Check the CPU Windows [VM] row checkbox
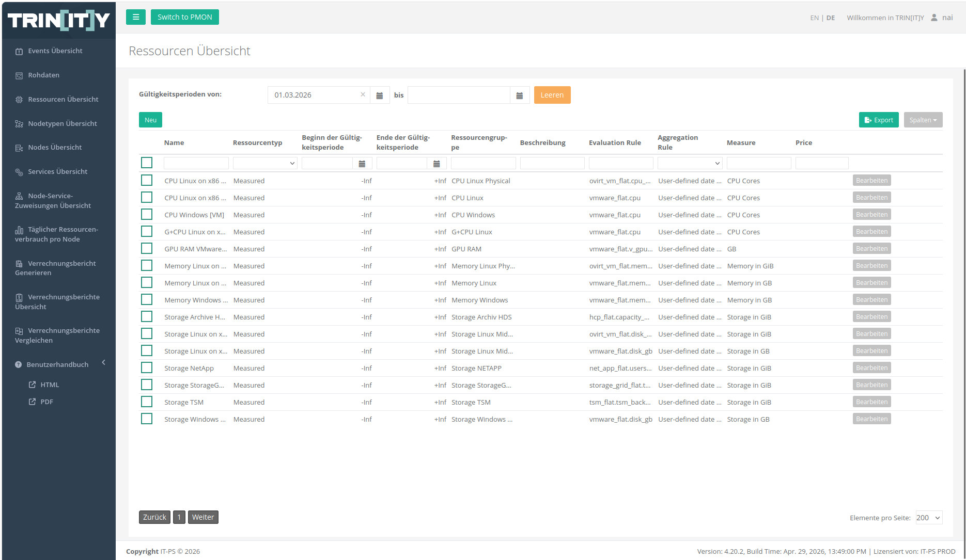The height and width of the screenshot is (560, 966). point(147,214)
